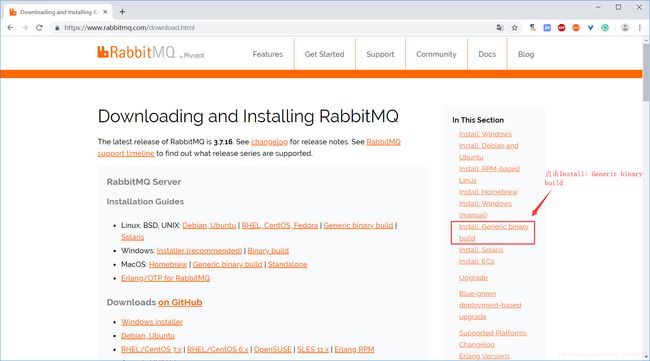This screenshot has width=650, height=361.
Task: Open the Chrome three-dot menu
Action: (640, 28)
